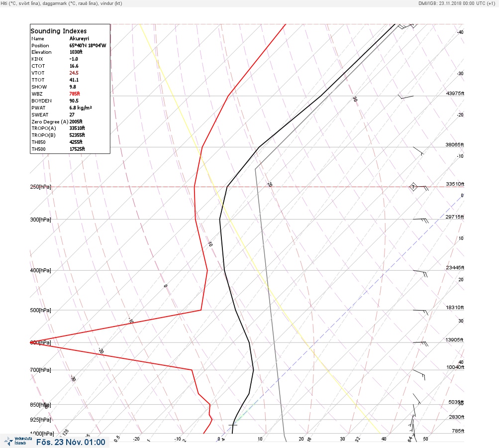The height and width of the screenshot is (448, 499).
Task: Click the Veðurstofa Íslands logo
Action: click(18, 441)
